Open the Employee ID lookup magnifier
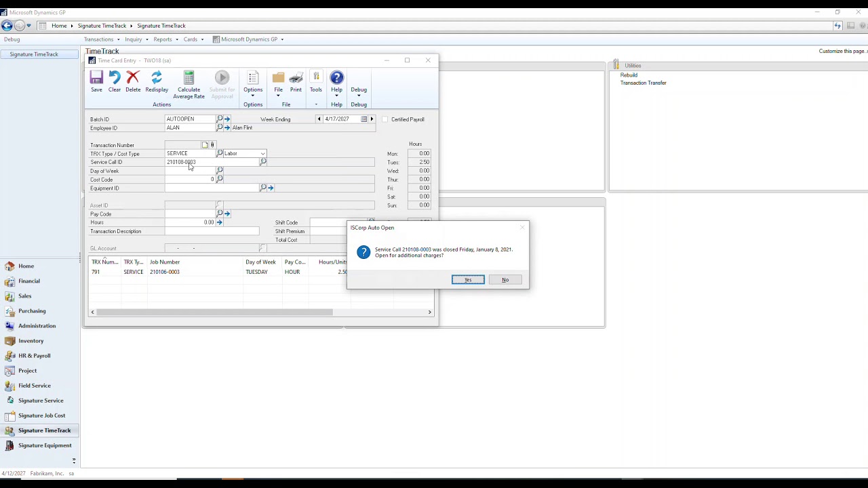The height and width of the screenshot is (488, 868). (x=220, y=128)
